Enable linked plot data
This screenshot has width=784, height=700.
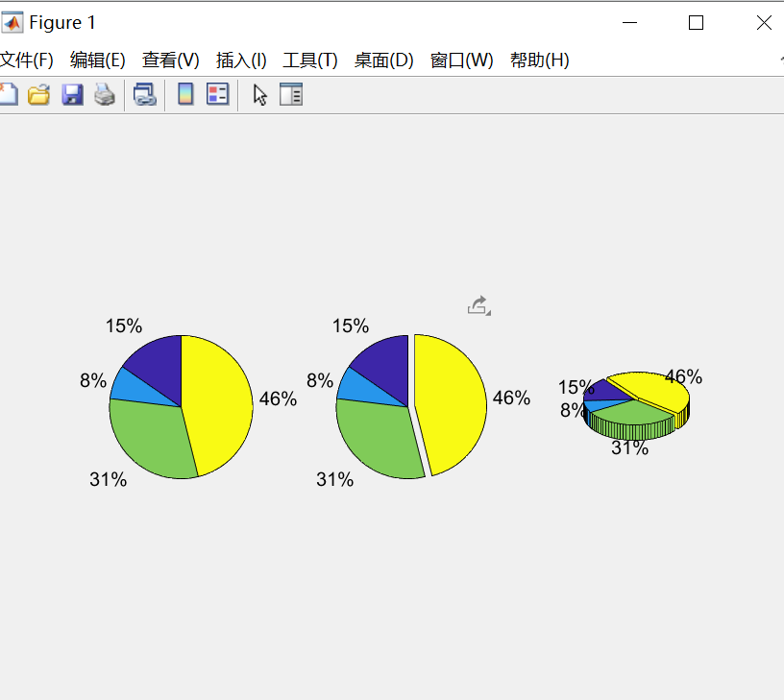145,94
